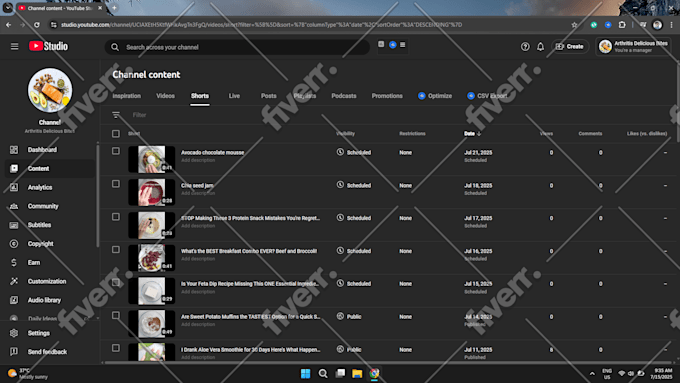680x383 pixels.
Task: Open Scheduled visibility for STOP Making short
Action: tap(354, 218)
